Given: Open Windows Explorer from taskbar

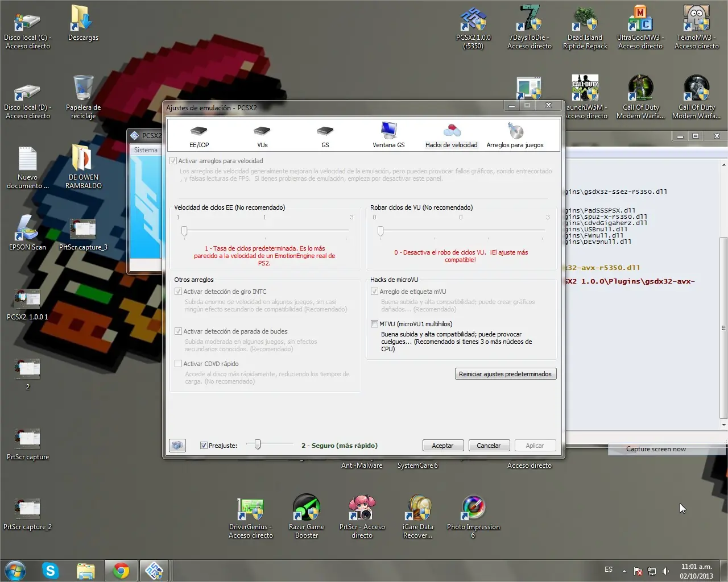Looking at the screenshot, I should coord(85,571).
